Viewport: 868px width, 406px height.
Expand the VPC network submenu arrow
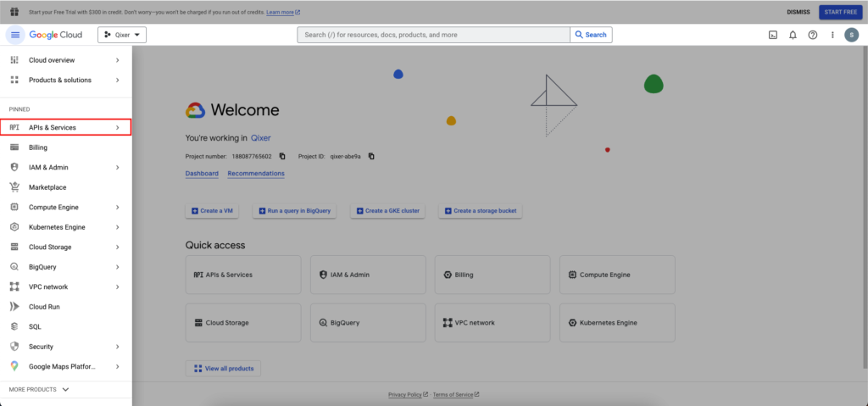coord(117,287)
